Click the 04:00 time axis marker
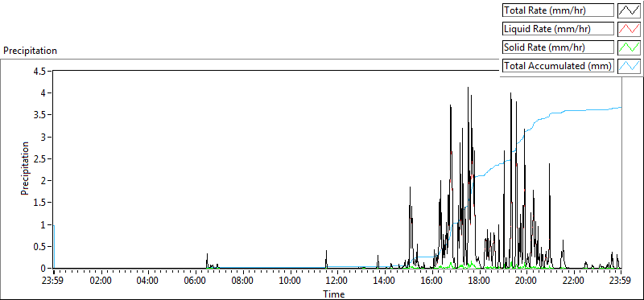The image size is (644, 300). (148, 282)
